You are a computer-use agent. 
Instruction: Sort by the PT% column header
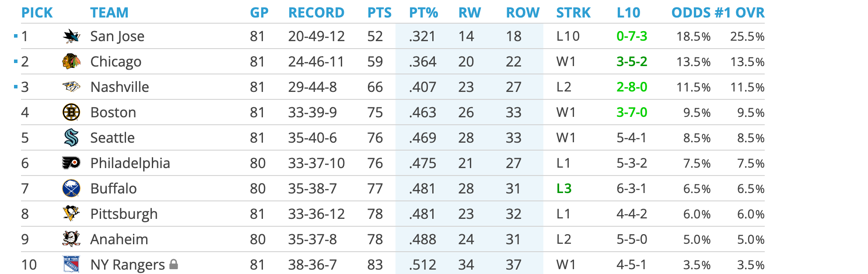[423, 13]
